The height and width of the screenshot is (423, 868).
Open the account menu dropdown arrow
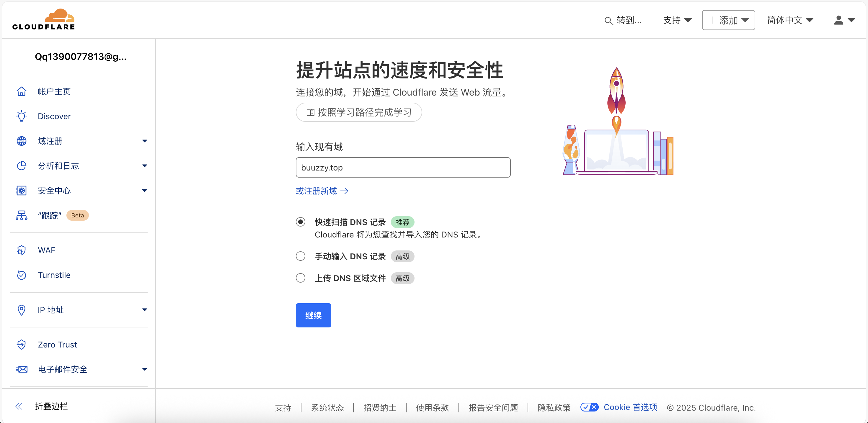pos(851,20)
